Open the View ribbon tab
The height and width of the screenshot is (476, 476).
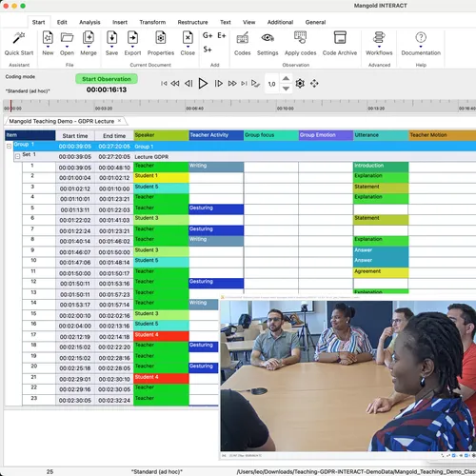(248, 22)
